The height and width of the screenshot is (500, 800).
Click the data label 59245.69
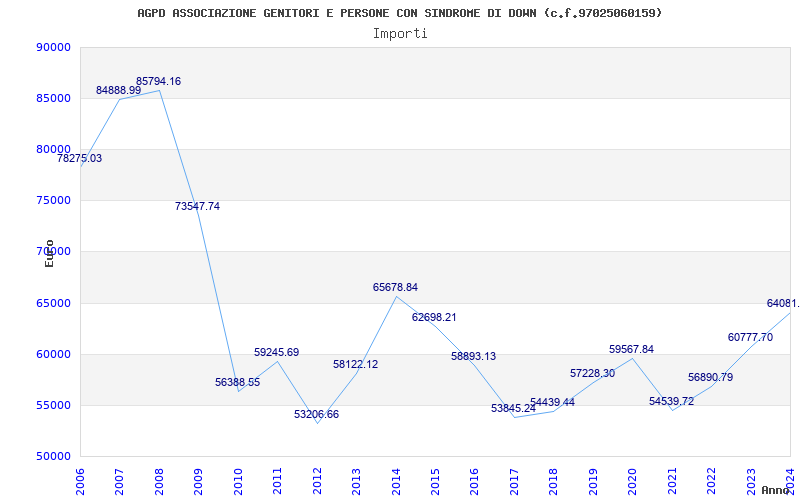point(277,353)
